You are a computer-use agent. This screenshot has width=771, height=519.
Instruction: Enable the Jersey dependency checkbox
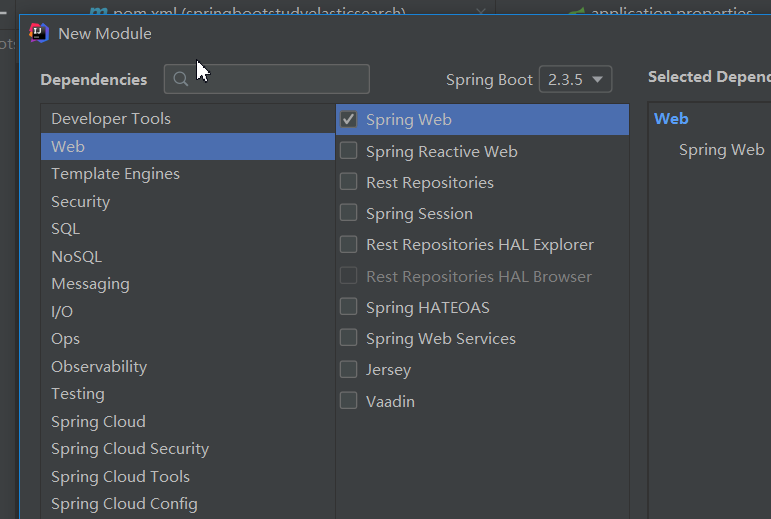(x=349, y=369)
